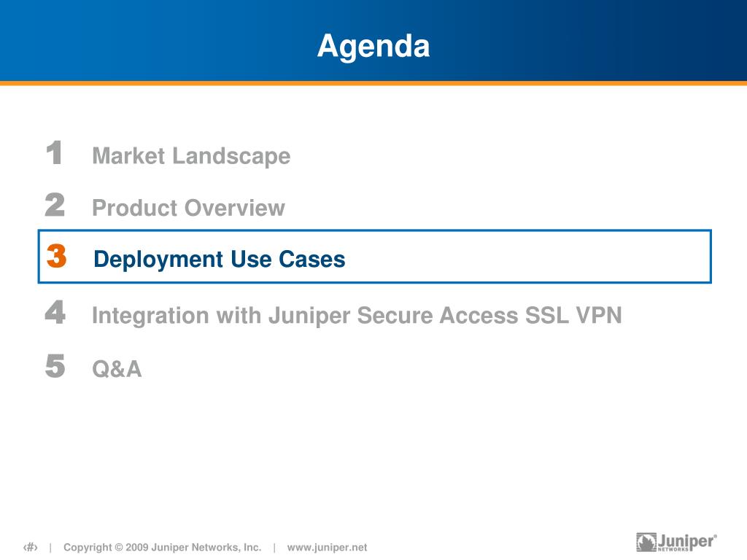Select agenda item Product Overview
The height and width of the screenshot is (560, 747).
tap(188, 208)
